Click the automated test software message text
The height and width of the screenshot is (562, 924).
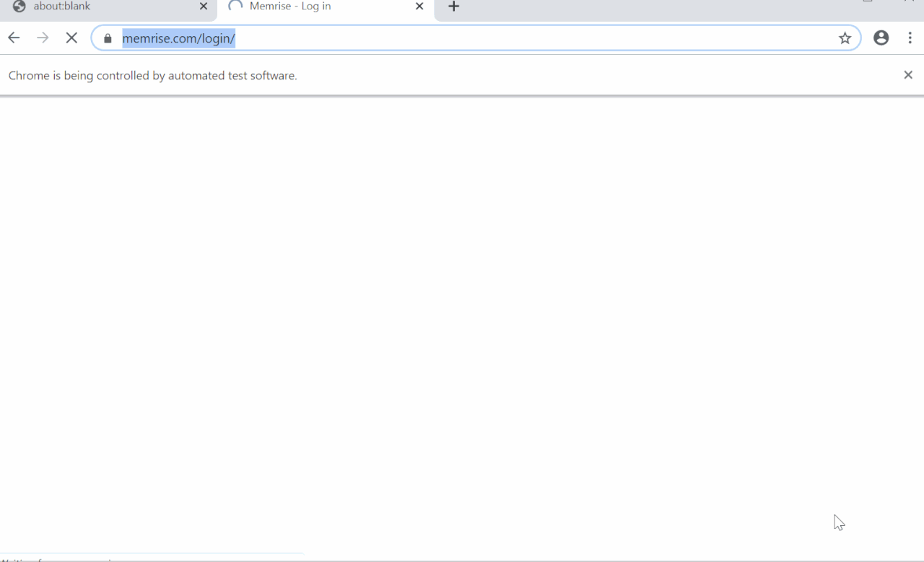tap(153, 75)
